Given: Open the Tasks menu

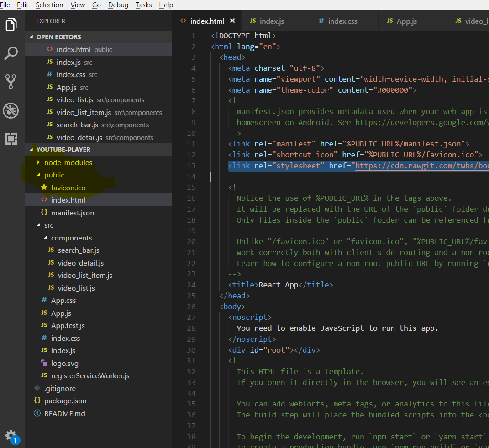Looking at the screenshot, I should tap(144, 5).
